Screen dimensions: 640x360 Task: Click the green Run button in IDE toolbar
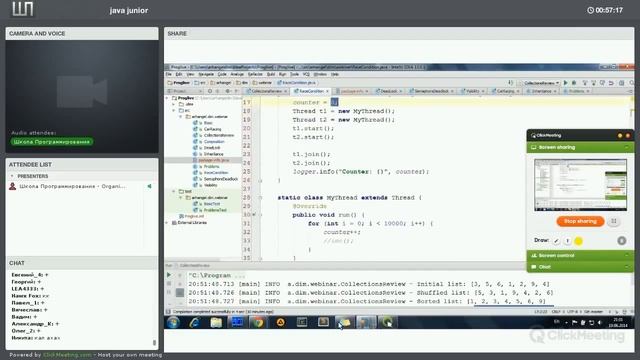pos(565,83)
